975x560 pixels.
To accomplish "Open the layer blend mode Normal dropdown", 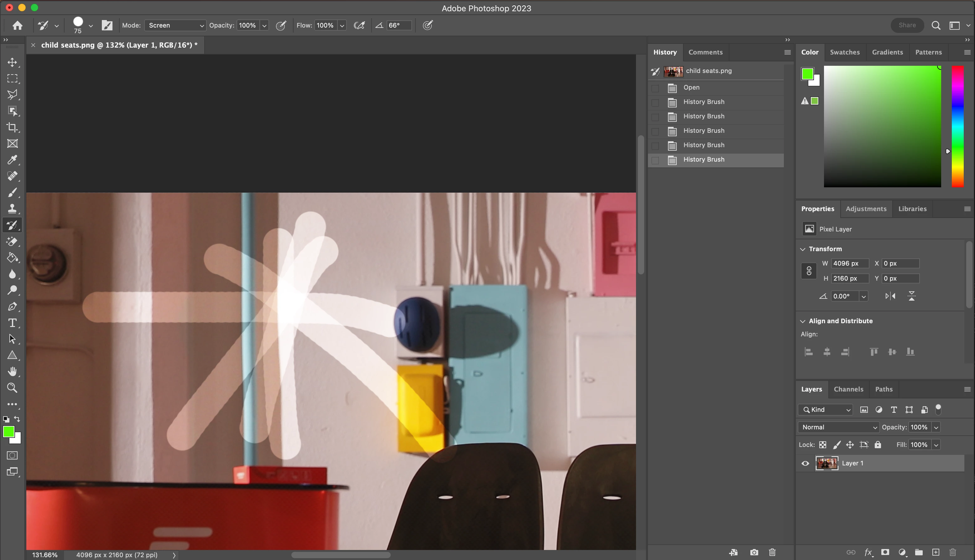I will click(x=838, y=427).
